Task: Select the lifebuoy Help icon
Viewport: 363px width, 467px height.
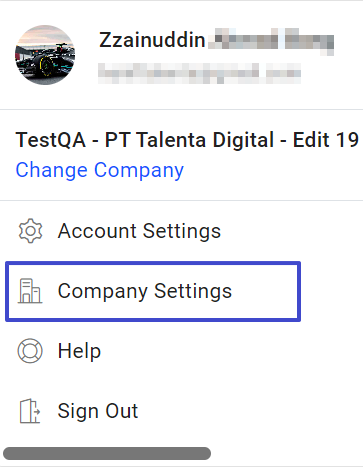Action: click(x=30, y=351)
